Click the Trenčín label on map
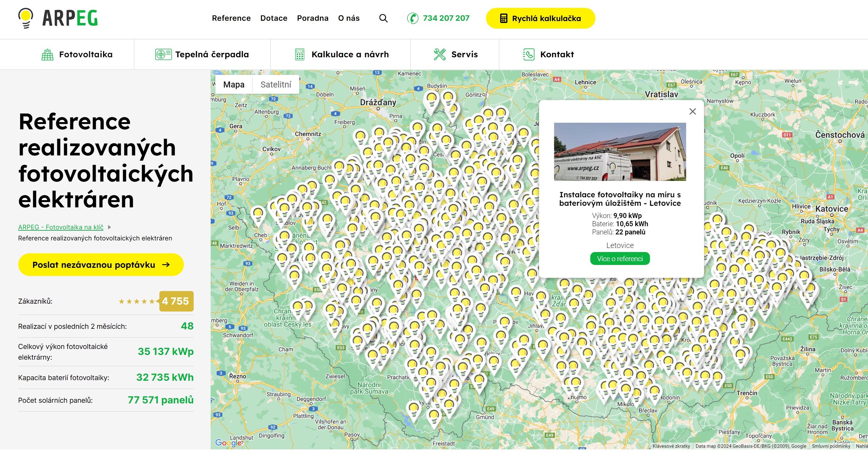 (x=747, y=393)
